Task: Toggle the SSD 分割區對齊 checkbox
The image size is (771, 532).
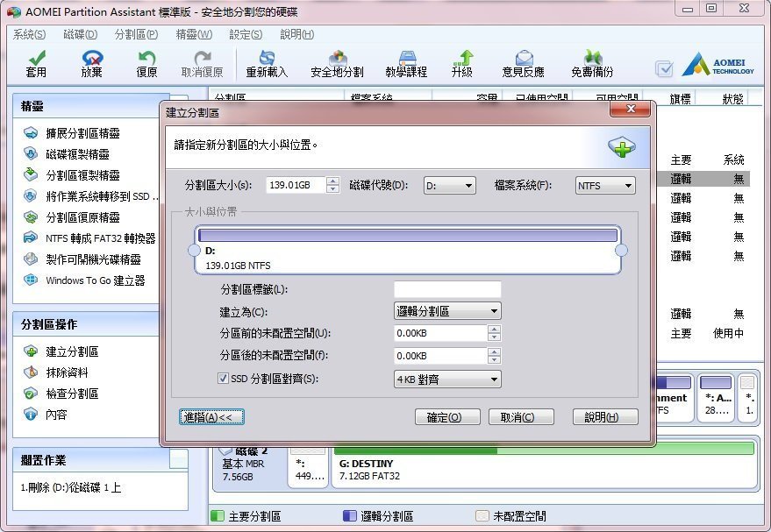Action: click(x=223, y=379)
